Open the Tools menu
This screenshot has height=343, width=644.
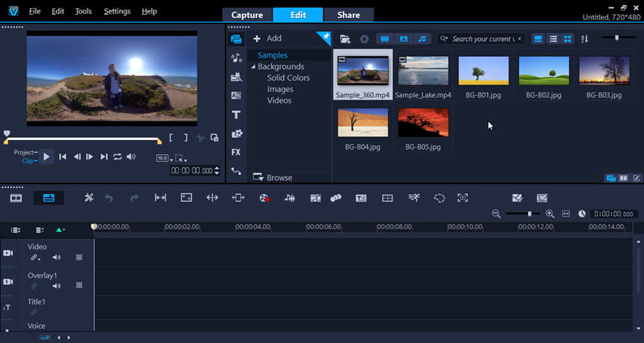pyautogui.click(x=83, y=11)
